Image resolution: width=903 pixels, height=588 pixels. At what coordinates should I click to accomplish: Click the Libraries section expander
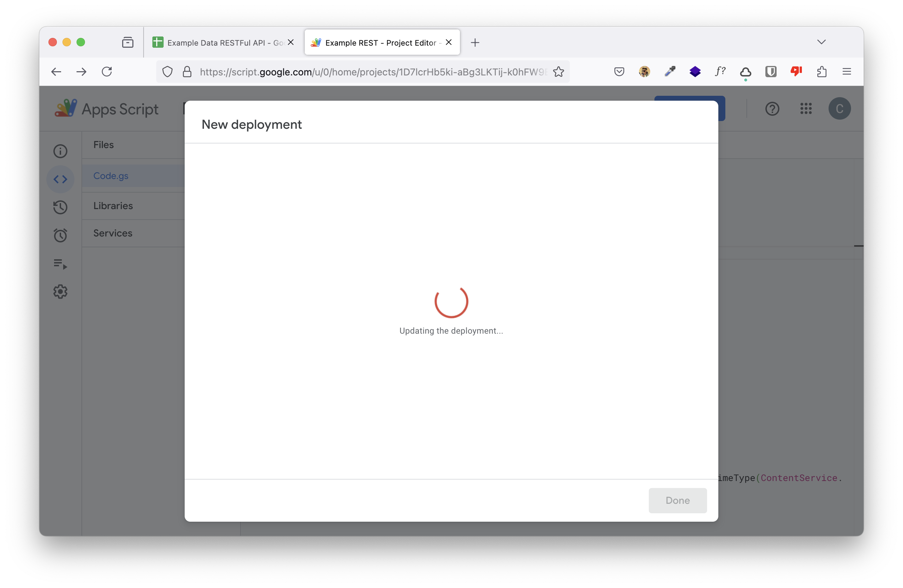point(113,205)
